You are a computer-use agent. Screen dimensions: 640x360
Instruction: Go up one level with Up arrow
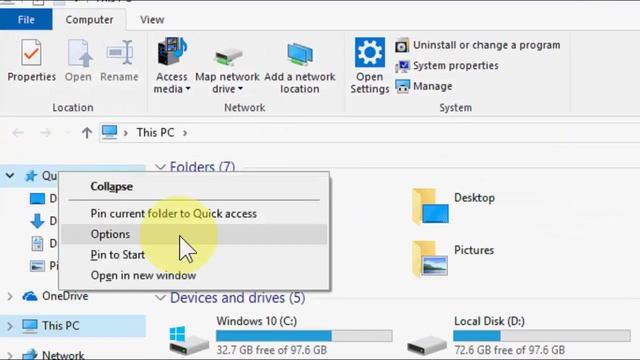(x=87, y=133)
